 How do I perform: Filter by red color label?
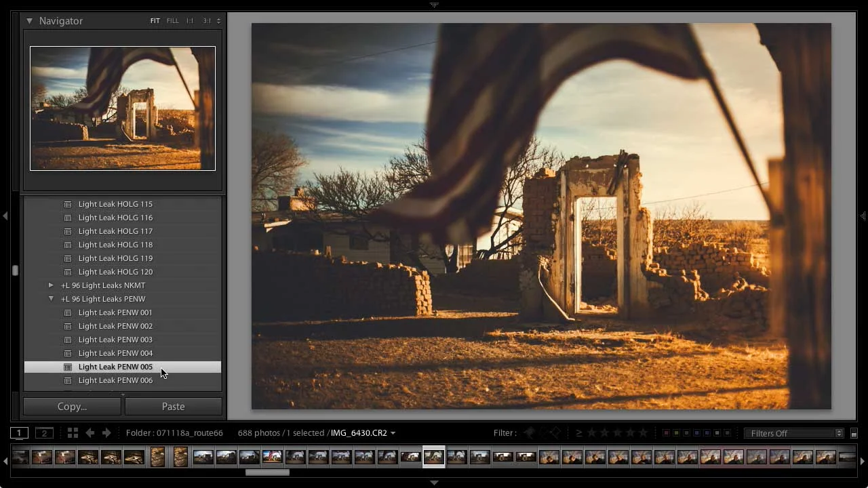[x=666, y=433]
